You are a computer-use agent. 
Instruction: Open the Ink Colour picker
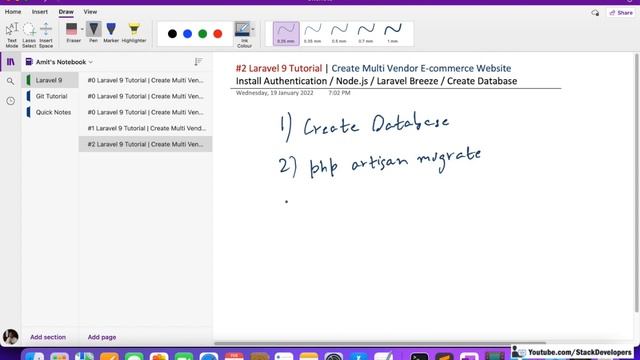[243, 35]
